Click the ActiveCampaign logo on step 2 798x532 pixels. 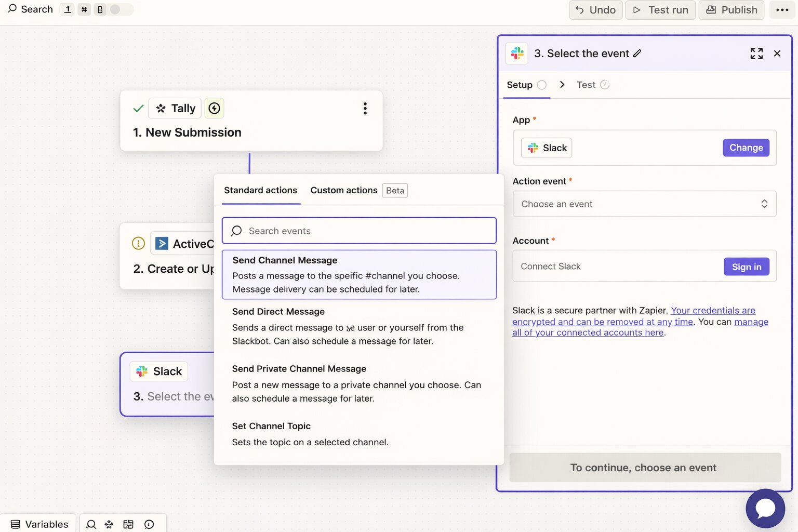coord(162,243)
